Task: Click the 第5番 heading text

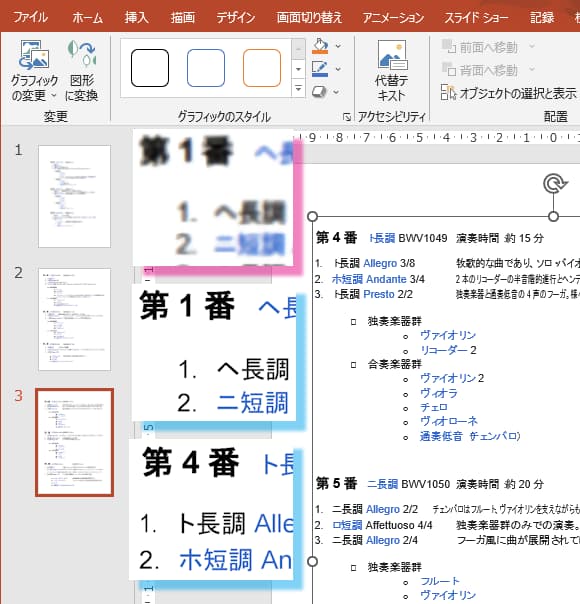Action: (336, 483)
